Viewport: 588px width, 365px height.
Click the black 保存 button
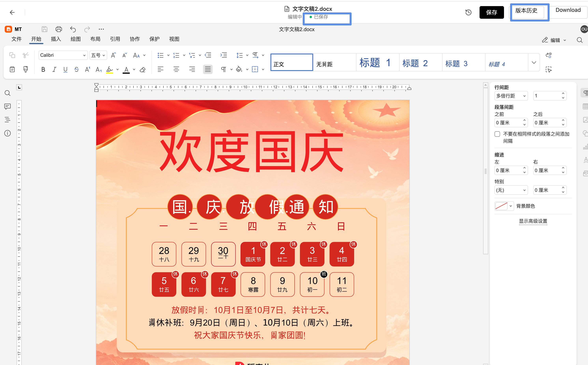491,12
